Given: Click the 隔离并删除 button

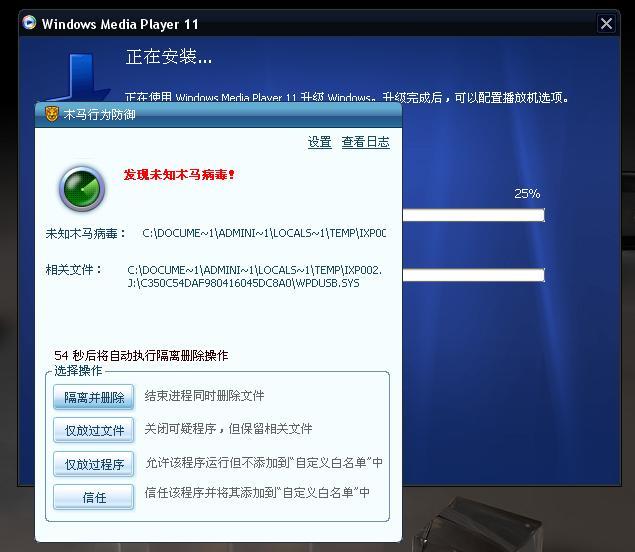Looking at the screenshot, I should point(94,397).
